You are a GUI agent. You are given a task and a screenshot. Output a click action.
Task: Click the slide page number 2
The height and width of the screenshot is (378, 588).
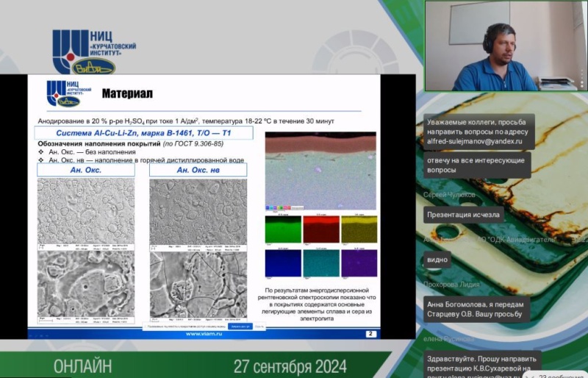coord(370,334)
